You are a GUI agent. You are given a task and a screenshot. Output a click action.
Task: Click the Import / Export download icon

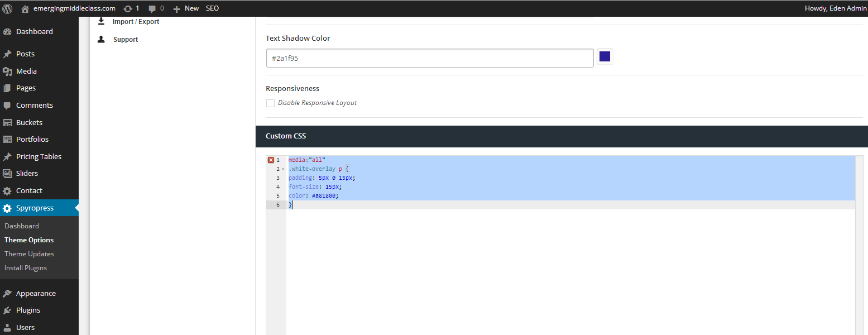click(102, 21)
